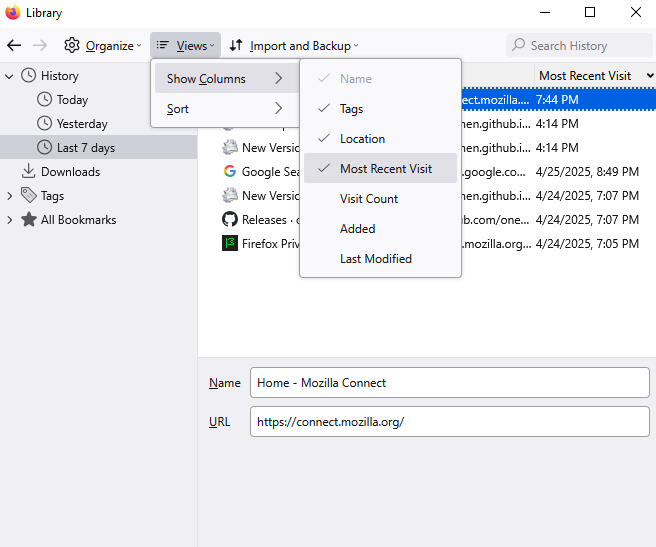Click the Organize gear icon
This screenshot has height=547, width=656.
point(72,46)
